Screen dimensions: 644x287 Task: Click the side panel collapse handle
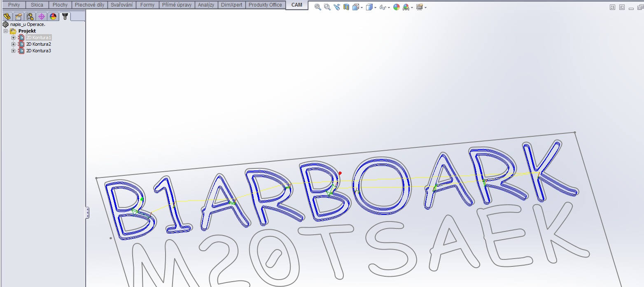[87, 212]
